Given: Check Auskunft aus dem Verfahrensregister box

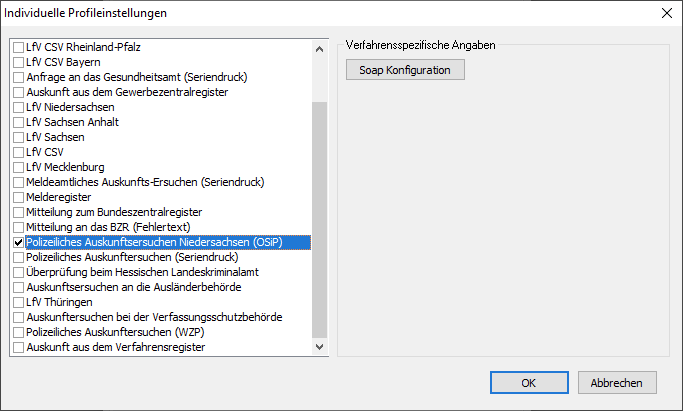Looking at the screenshot, I should click(x=18, y=347).
